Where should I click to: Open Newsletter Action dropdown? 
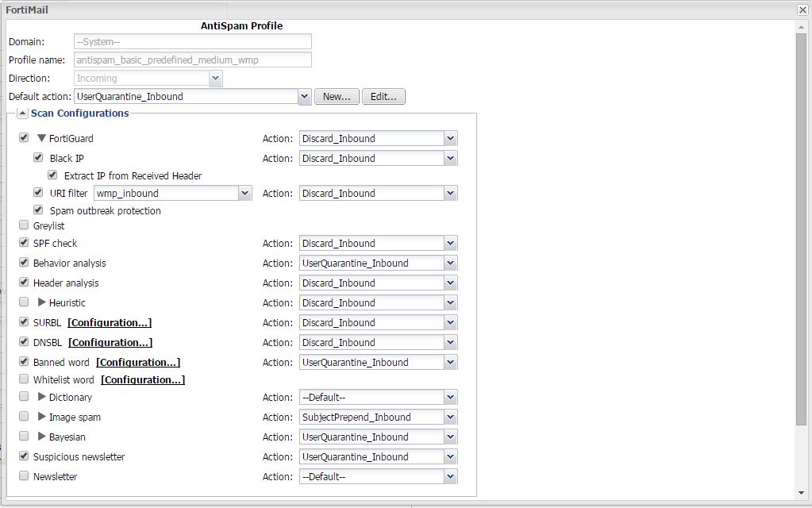point(451,476)
